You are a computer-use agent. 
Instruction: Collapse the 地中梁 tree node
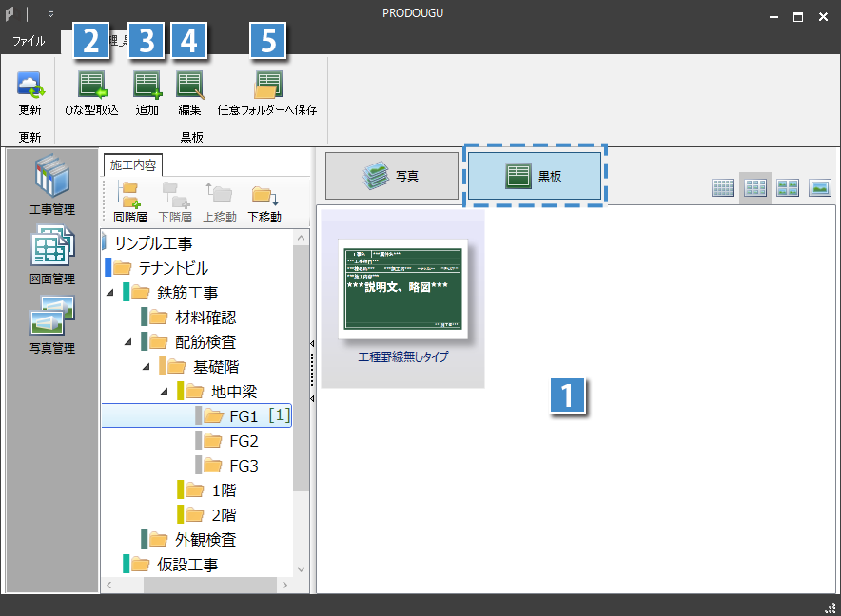click(165, 391)
